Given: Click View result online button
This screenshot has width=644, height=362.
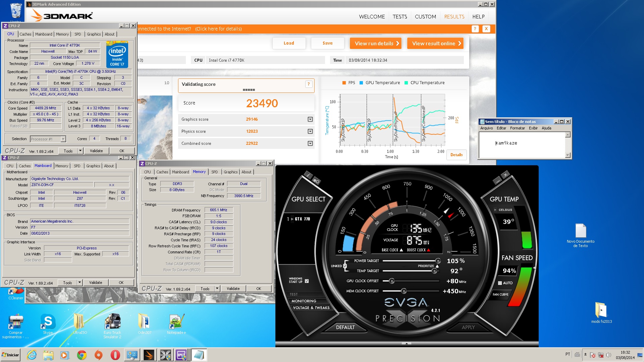Looking at the screenshot, I should coord(435,43).
